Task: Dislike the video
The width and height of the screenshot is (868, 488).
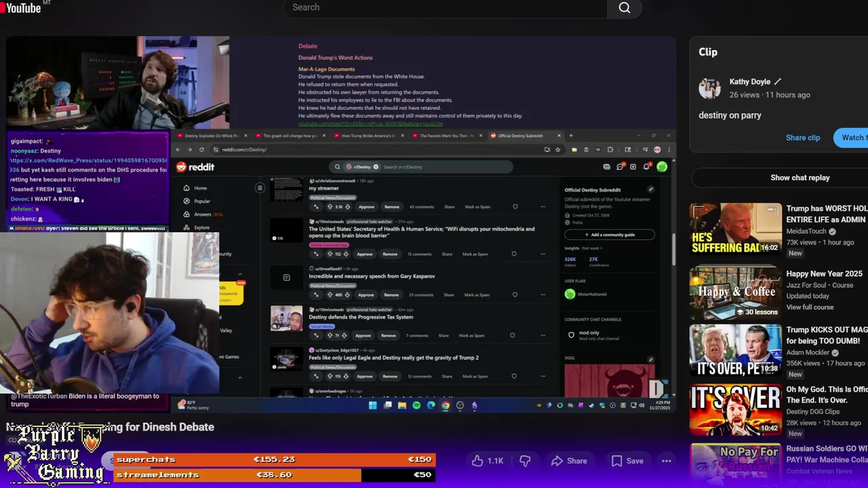Action: click(525, 461)
